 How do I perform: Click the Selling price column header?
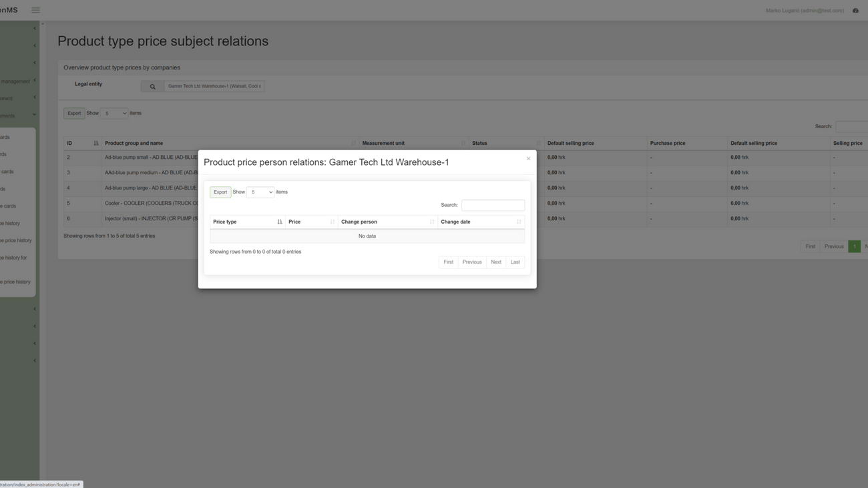[x=849, y=143]
